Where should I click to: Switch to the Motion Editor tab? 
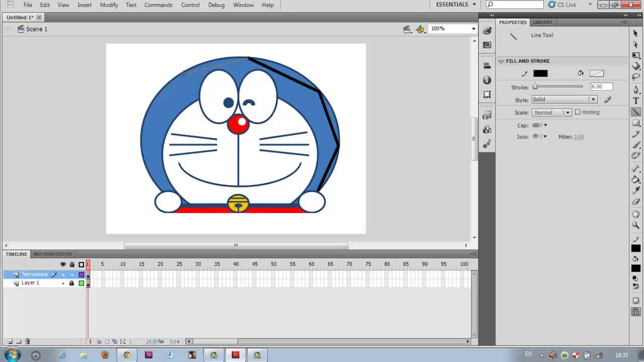[x=53, y=254]
